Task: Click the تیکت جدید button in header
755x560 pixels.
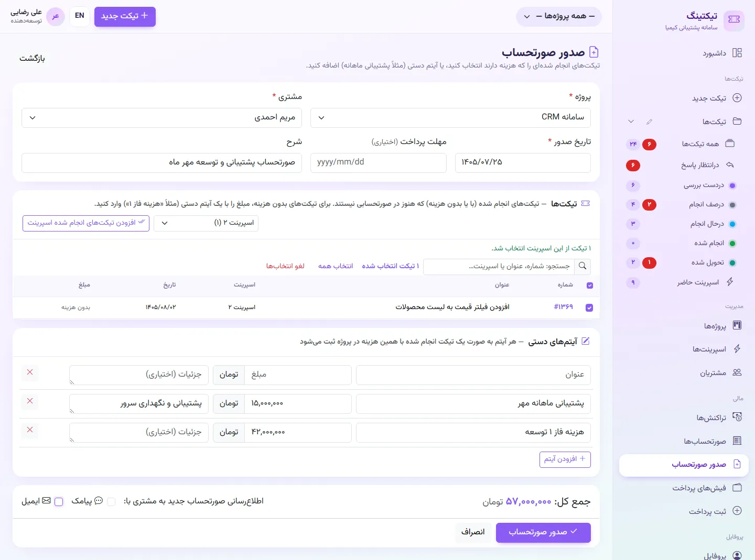Action: tap(125, 16)
